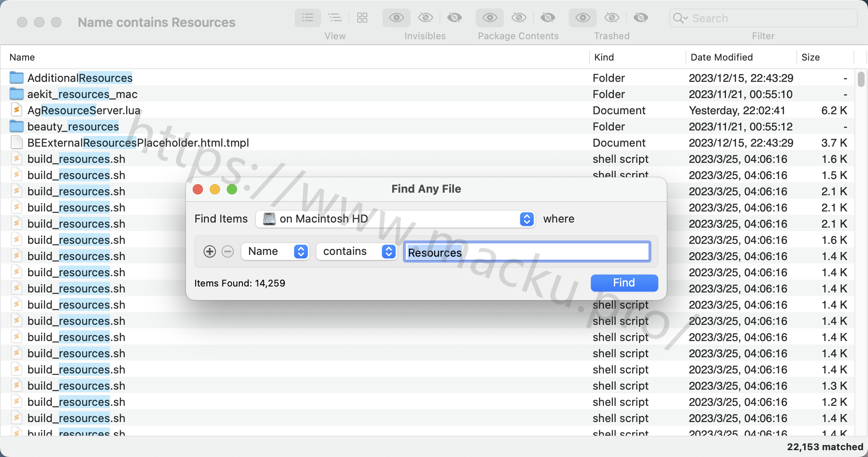
Task: Click 6.2 K size of AgResourceServer.lua
Action: [x=834, y=110]
